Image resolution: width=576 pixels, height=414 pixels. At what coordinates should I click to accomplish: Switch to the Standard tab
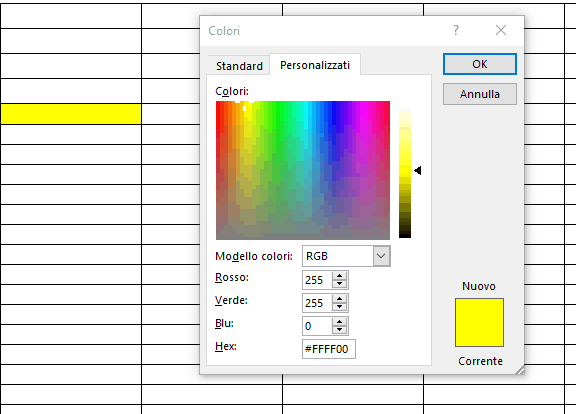coord(239,66)
